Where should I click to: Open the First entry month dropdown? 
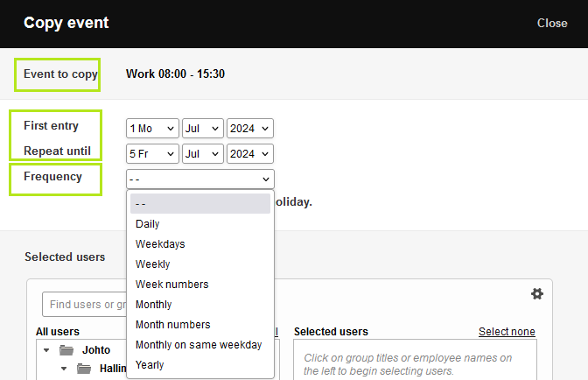tap(203, 129)
